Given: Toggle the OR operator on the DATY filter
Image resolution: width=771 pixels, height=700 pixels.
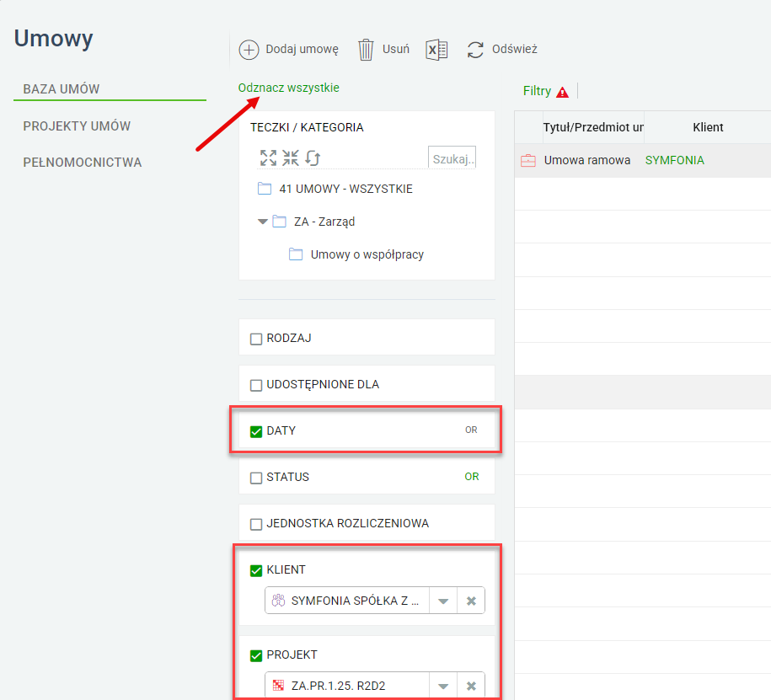Looking at the screenshot, I should coord(471,430).
